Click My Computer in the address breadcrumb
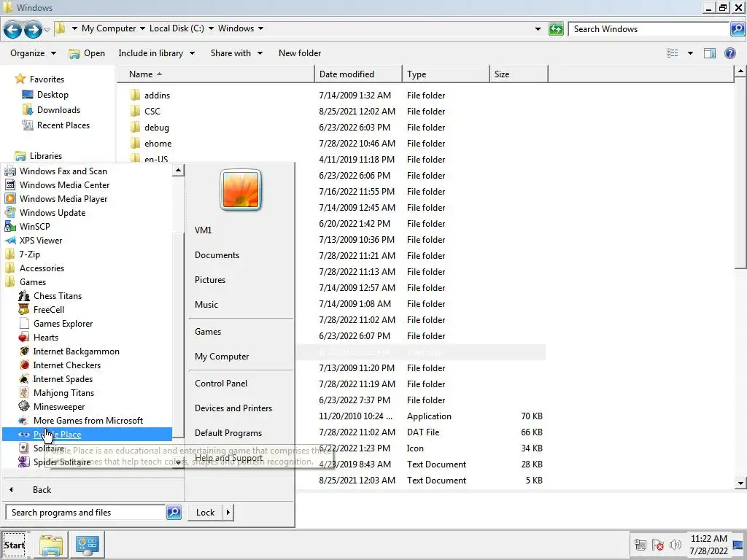 tap(109, 28)
